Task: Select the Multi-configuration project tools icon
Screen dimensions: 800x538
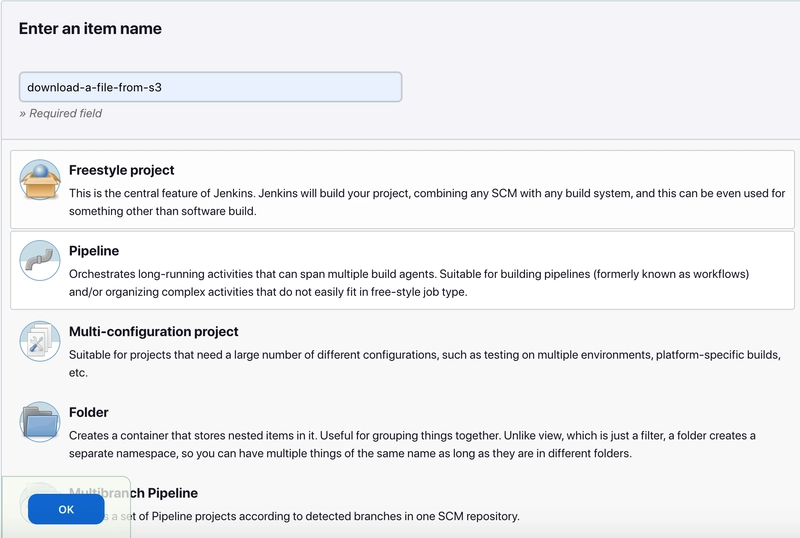Action: 40,341
